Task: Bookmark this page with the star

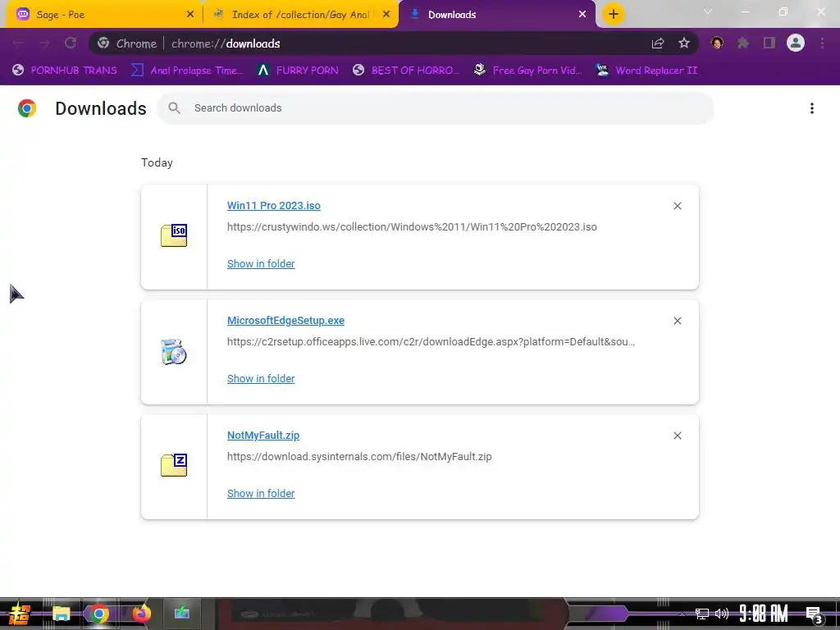Action: click(x=684, y=43)
